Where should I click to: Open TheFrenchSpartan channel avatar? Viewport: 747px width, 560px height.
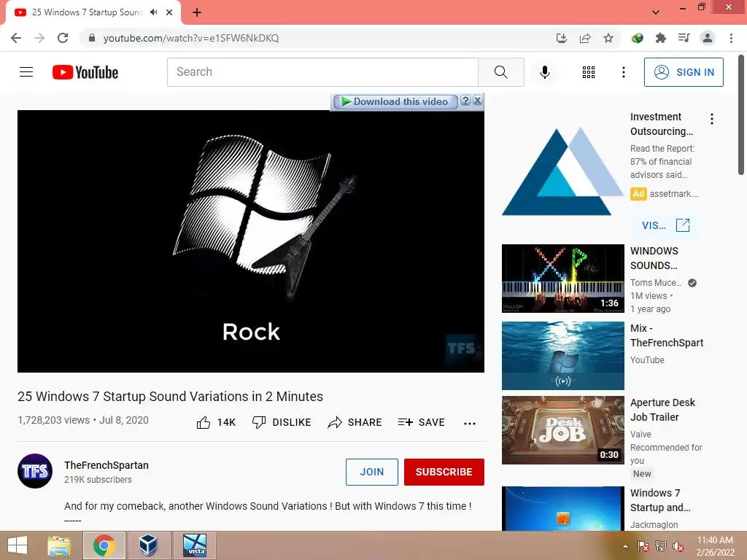tap(35, 471)
